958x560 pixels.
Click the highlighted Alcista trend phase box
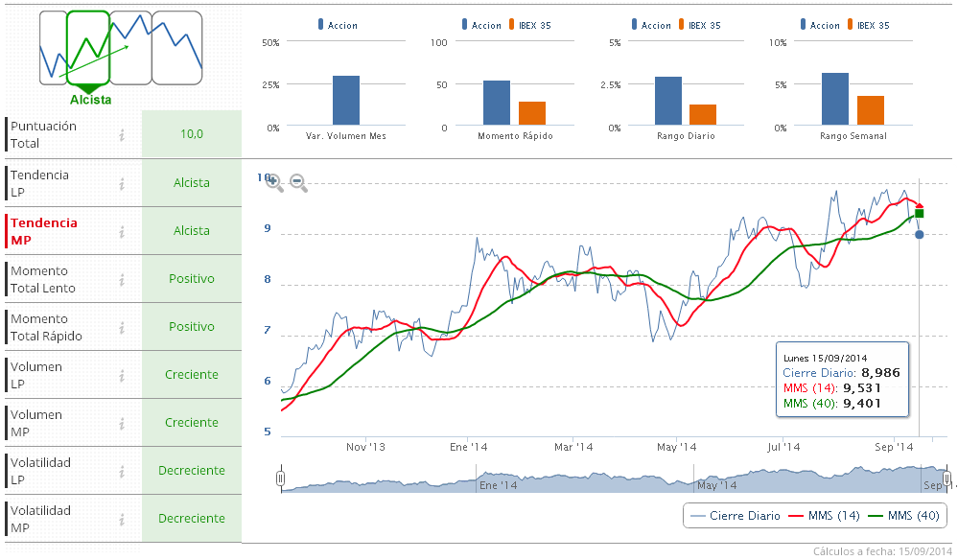pyautogui.click(x=88, y=48)
